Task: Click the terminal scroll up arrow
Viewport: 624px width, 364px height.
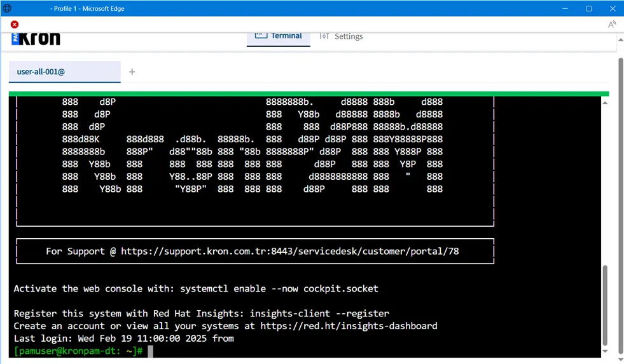Action: (x=605, y=103)
